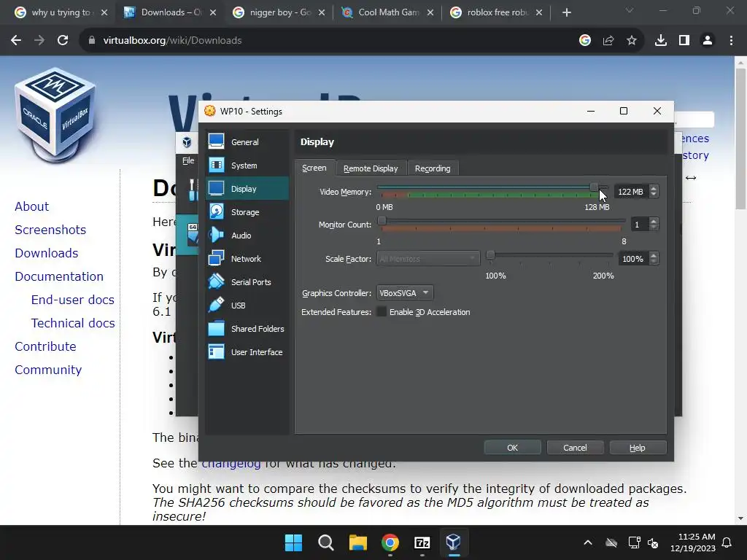Screen dimensions: 747x560
Task: Switch to Screen tab
Action: [x=314, y=168]
